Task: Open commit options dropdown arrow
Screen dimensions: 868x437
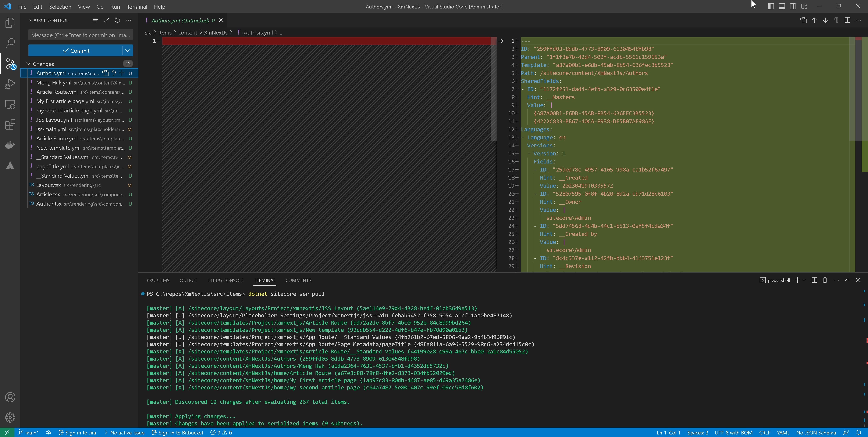Action: (x=127, y=51)
